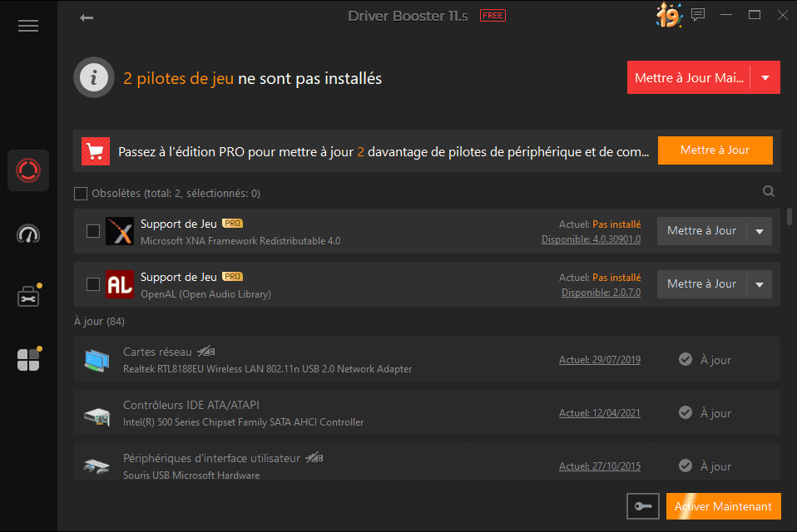
Task: Click the checkmark status for Intel SATA controller
Action: [686, 412]
